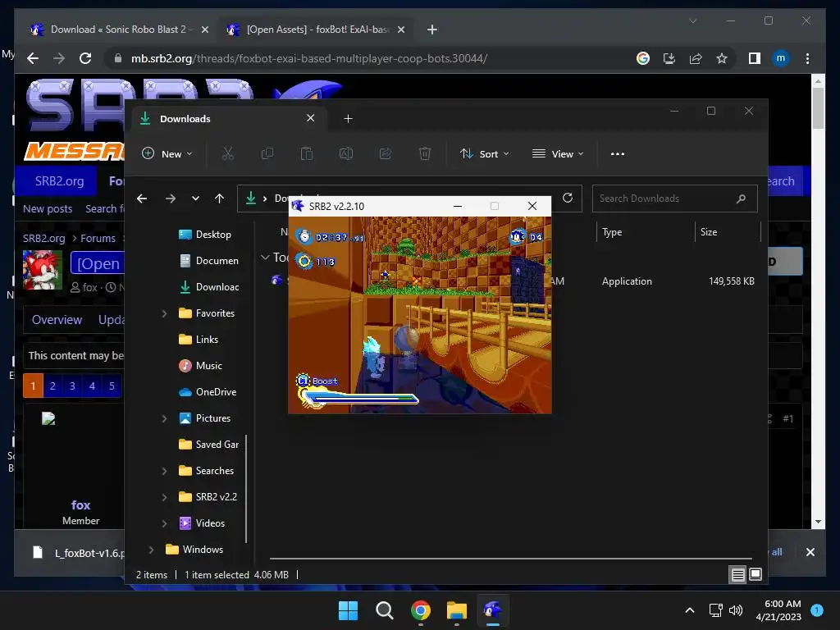The height and width of the screenshot is (630, 840).
Task: Open the Sort dropdown in Explorer
Action: click(484, 153)
